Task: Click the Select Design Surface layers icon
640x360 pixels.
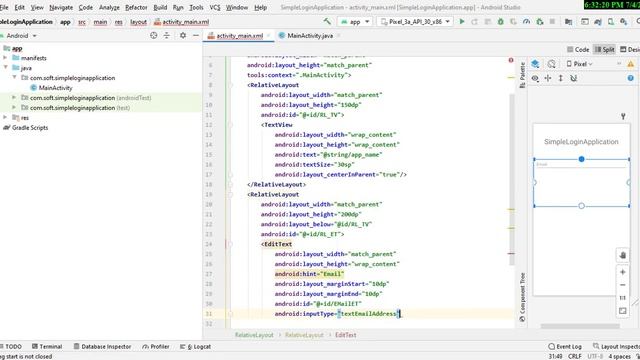Action: pos(535,64)
